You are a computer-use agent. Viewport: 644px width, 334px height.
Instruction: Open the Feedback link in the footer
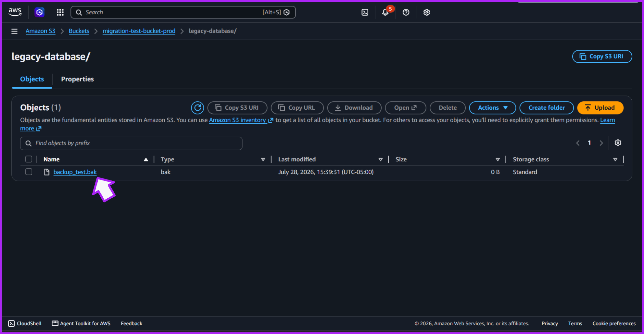point(132,324)
